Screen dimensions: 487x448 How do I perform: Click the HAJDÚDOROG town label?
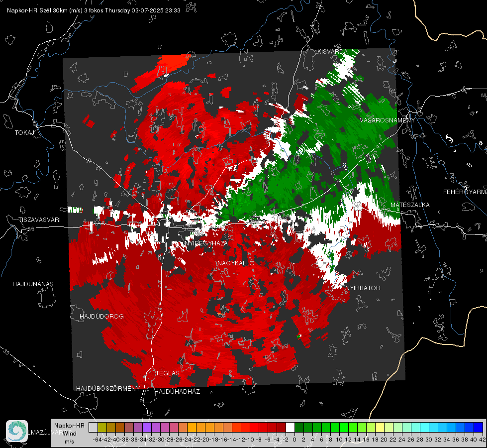[x=101, y=316]
